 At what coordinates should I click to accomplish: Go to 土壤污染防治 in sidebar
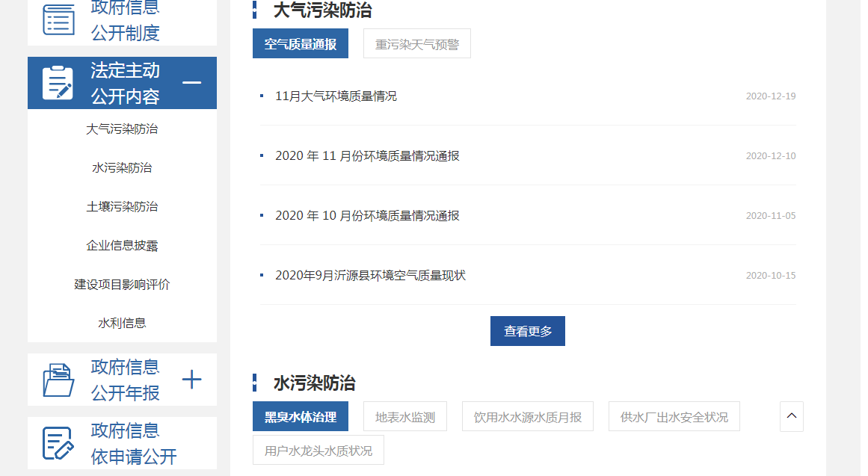pos(122,207)
